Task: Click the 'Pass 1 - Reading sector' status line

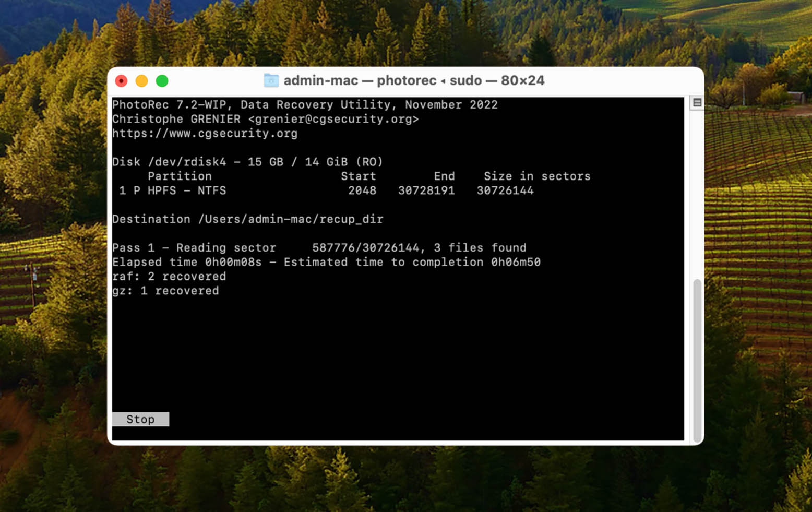Action: tap(319, 248)
